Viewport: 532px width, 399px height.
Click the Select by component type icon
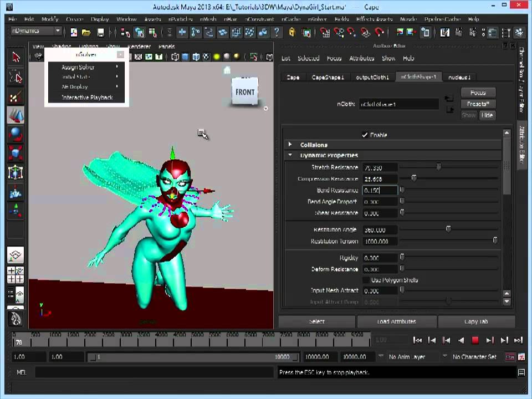point(153,33)
